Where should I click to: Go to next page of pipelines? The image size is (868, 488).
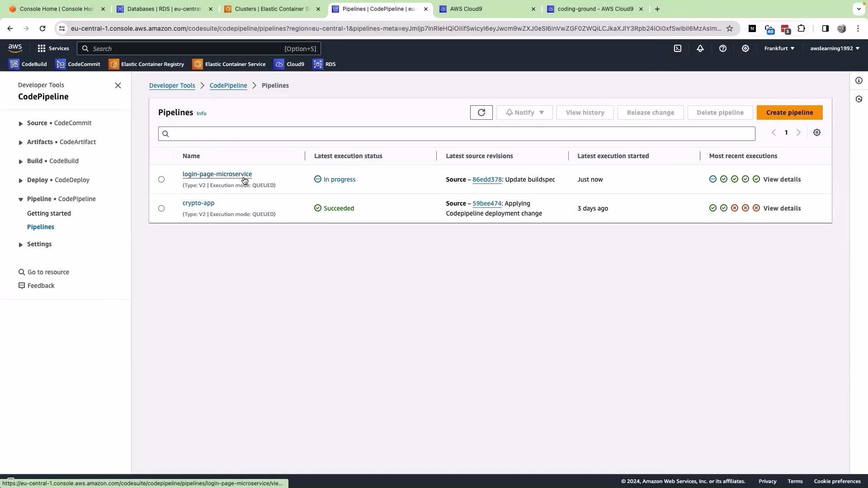(x=798, y=133)
